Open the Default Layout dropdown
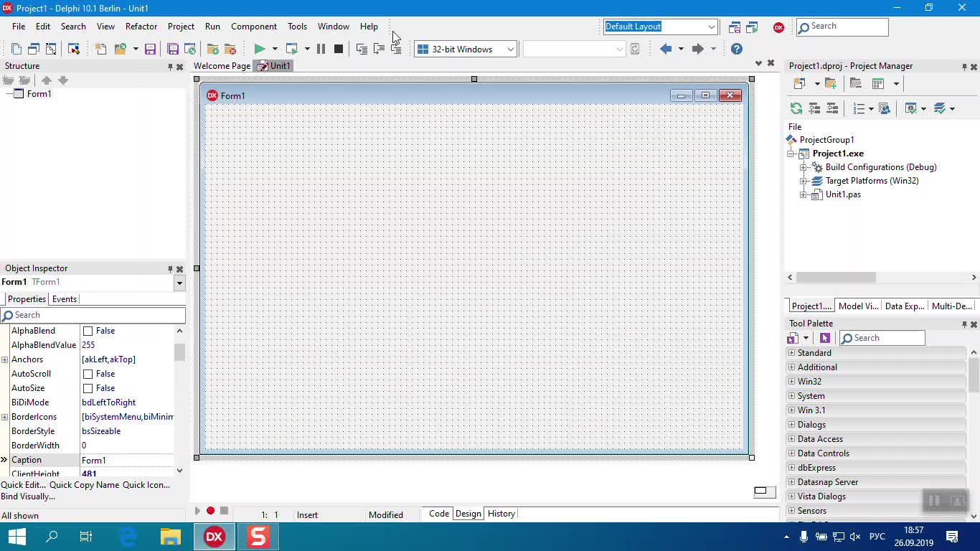 (x=711, y=27)
